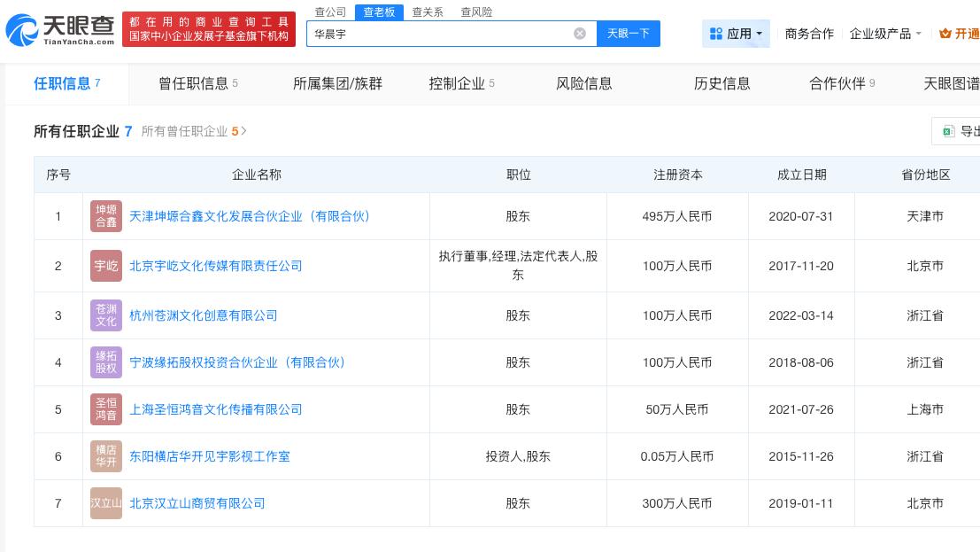Click the Tianyancha logo icon
The height and width of the screenshot is (552, 980).
coord(22,27)
